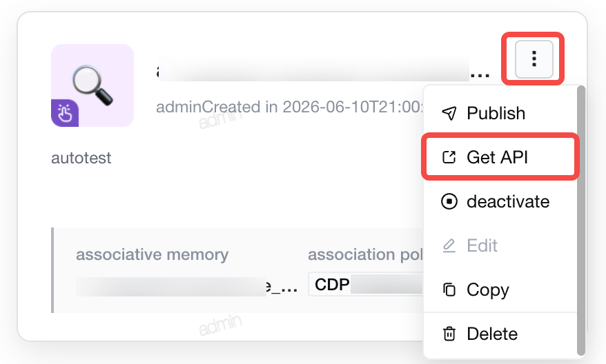The height and width of the screenshot is (364, 606).
Task: Click the CDP association policy tag
Action: coord(365,285)
